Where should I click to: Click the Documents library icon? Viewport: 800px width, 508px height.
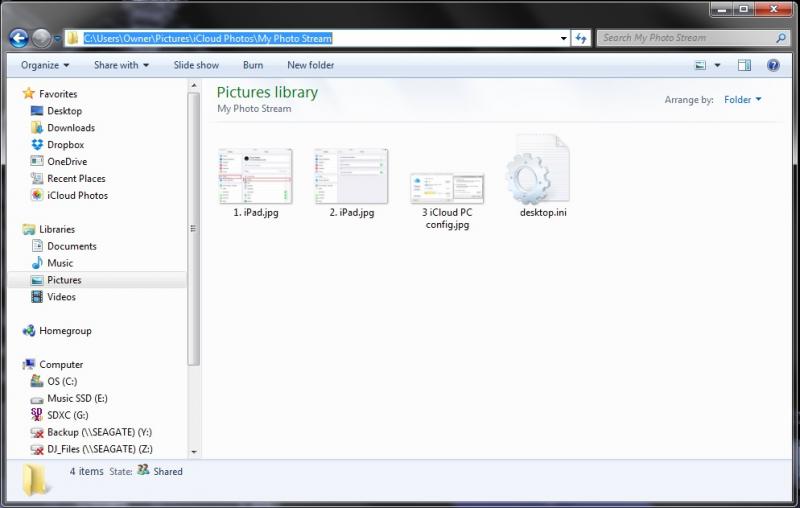pos(37,246)
